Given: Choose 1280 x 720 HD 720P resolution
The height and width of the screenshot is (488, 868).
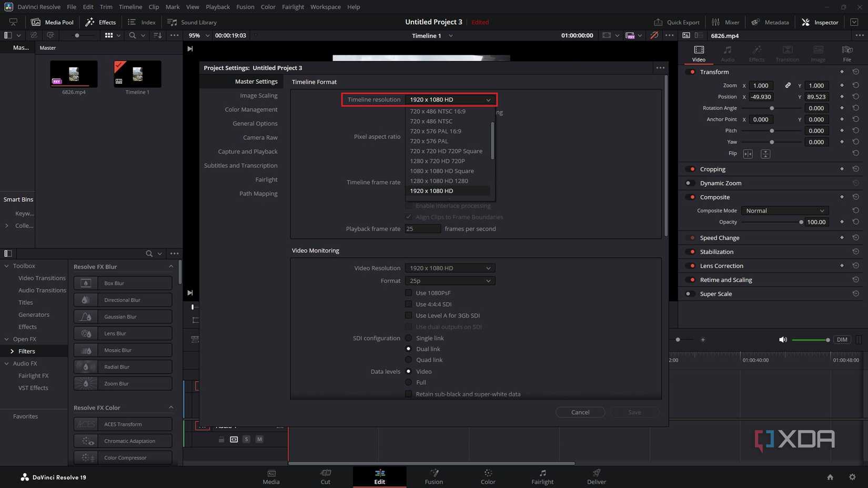Looking at the screenshot, I should (437, 161).
